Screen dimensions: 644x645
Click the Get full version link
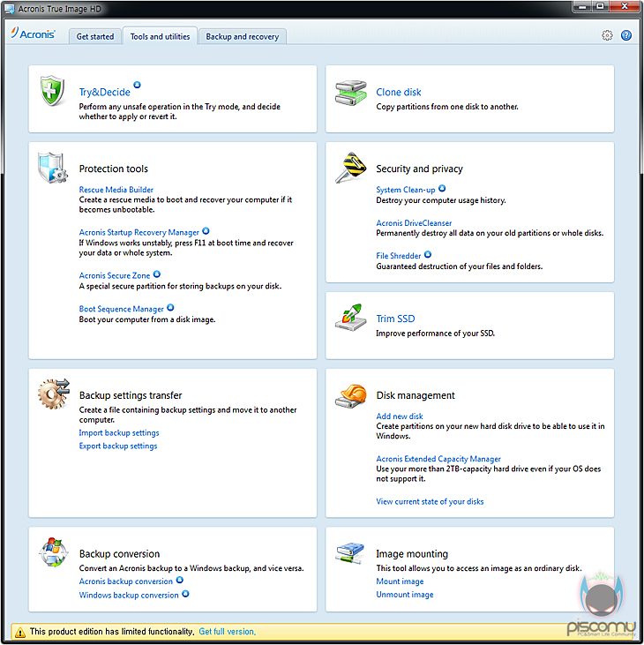point(227,632)
